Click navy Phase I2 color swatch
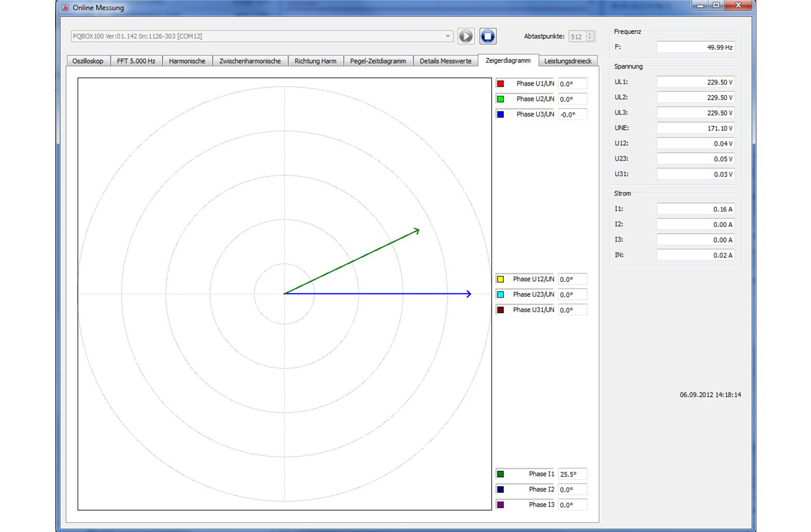This screenshot has width=811, height=532. coord(501,489)
